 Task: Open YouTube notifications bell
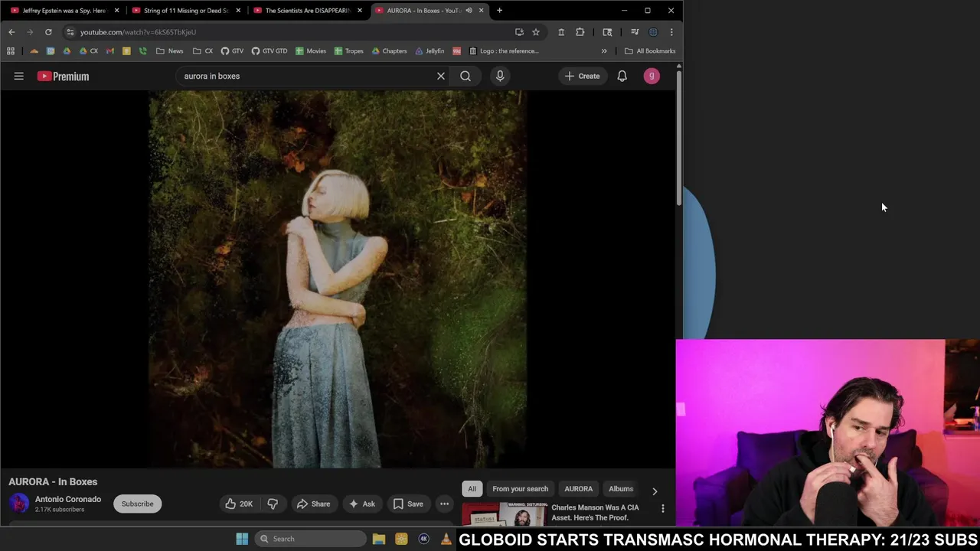click(x=622, y=76)
